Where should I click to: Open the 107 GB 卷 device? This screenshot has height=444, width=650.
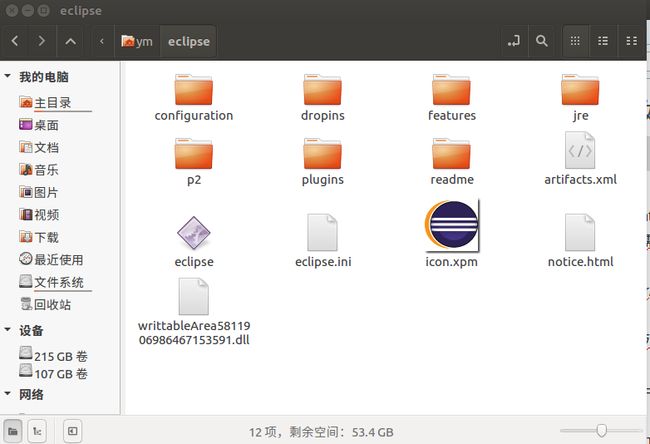click(53, 373)
